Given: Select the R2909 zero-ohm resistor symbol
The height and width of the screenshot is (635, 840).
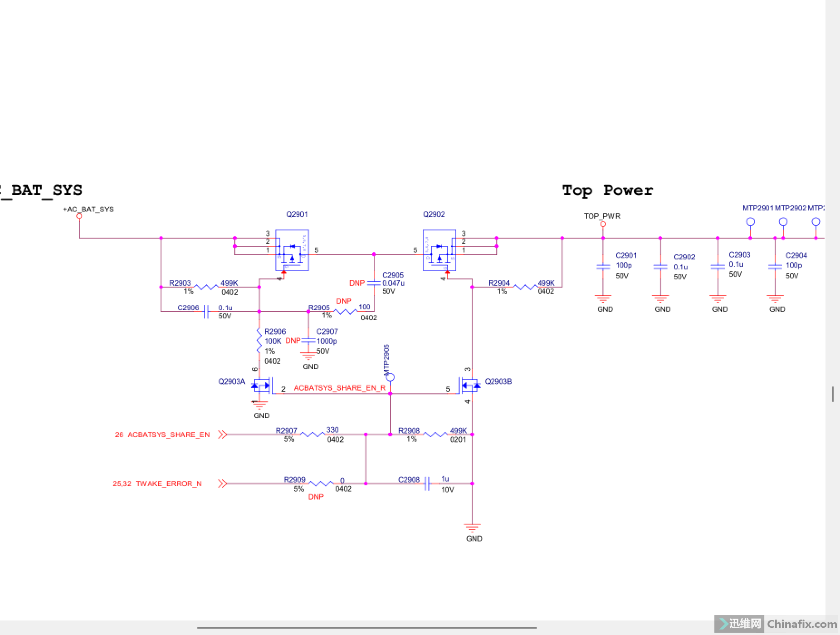Looking at the screenshot, I should (x=321, y=484).
